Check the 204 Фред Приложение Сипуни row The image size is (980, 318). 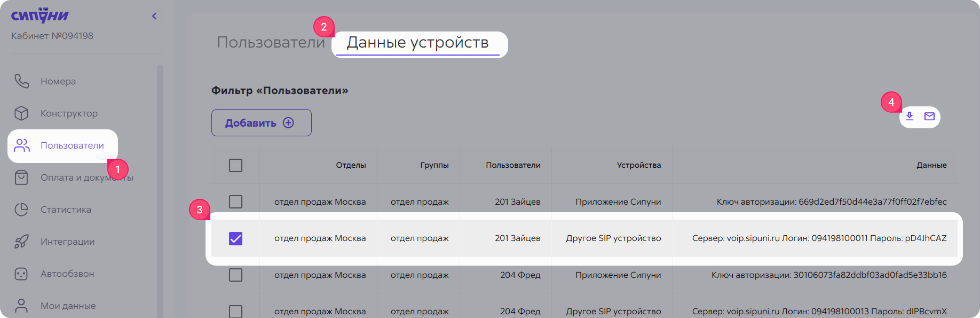pos(235,275)
